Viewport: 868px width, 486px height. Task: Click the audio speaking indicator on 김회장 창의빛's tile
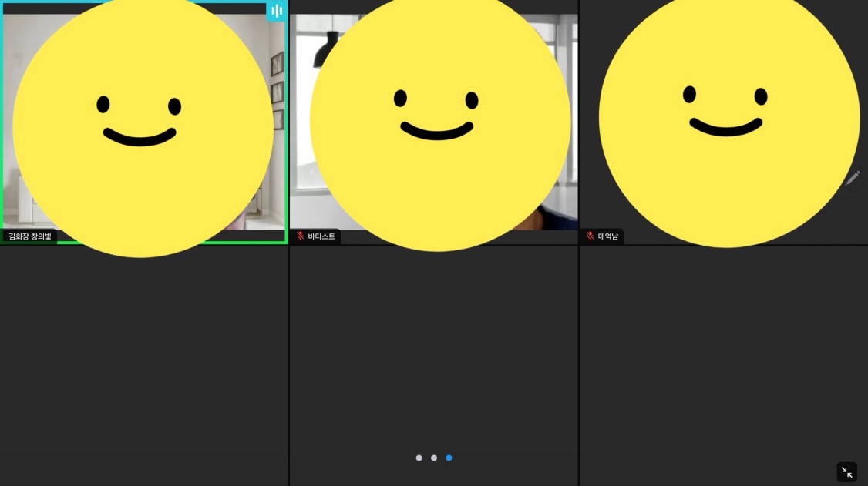click(276, 11)
